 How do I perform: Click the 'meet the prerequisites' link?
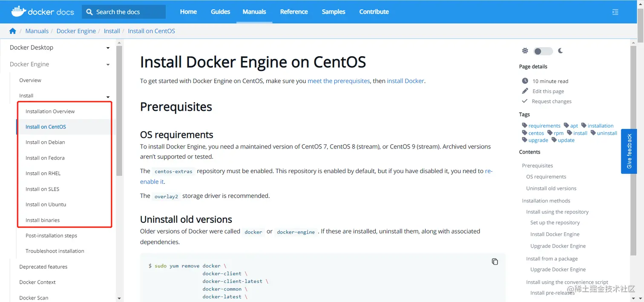(x=339, y=81)
